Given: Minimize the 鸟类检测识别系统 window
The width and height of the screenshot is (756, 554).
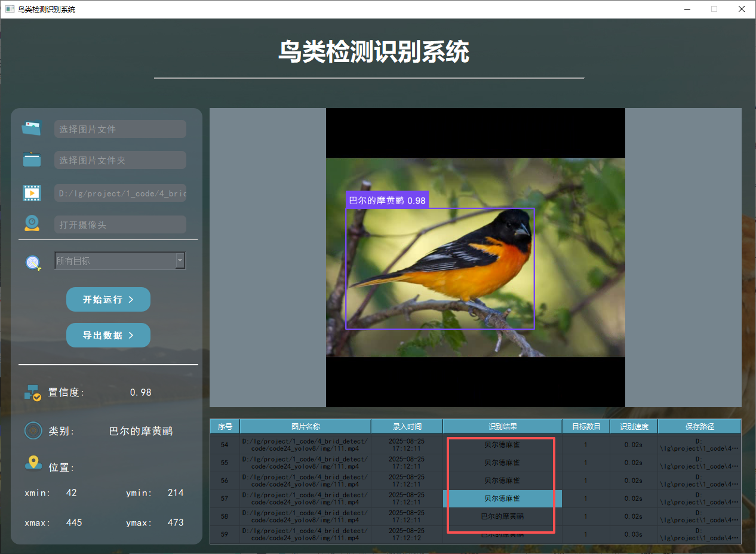Looking at the screenshot, I should (x=687, y=9).
